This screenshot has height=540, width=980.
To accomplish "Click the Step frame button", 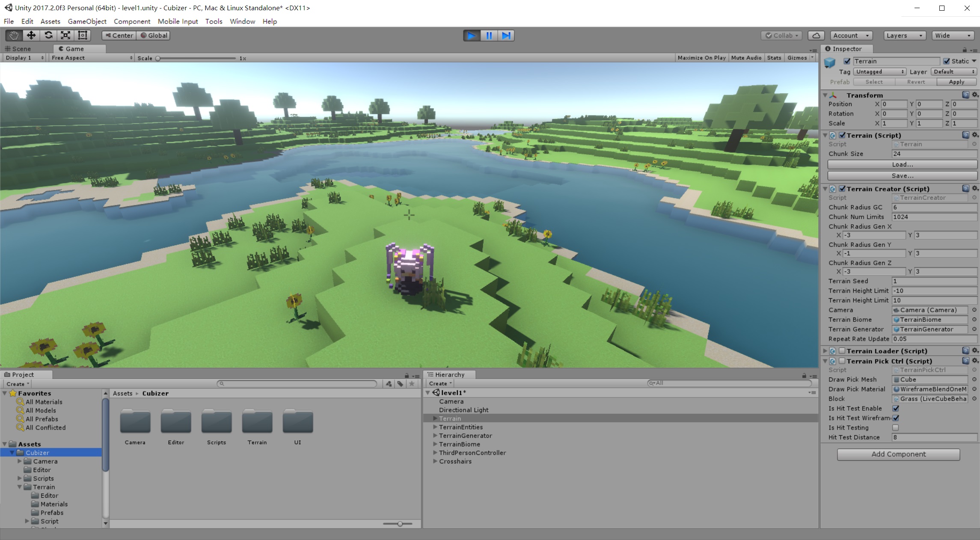I will point(506,36).
